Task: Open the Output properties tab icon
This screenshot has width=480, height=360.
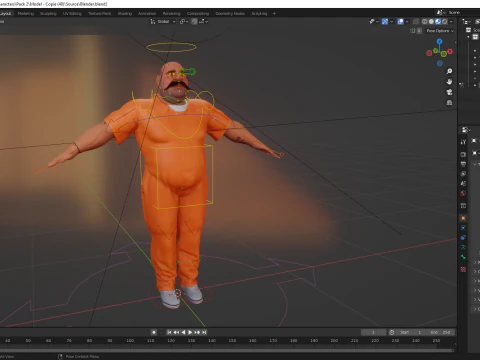Action: pos(463,164)
